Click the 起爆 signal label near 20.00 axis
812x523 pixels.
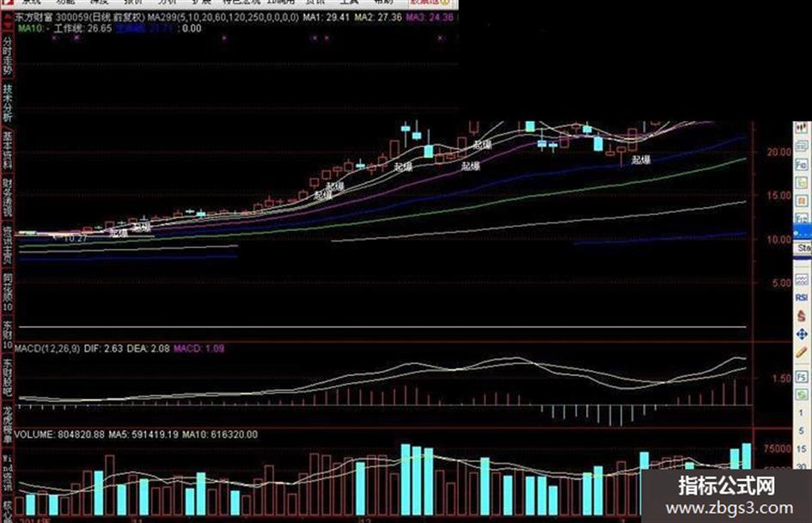coord(641,160)
